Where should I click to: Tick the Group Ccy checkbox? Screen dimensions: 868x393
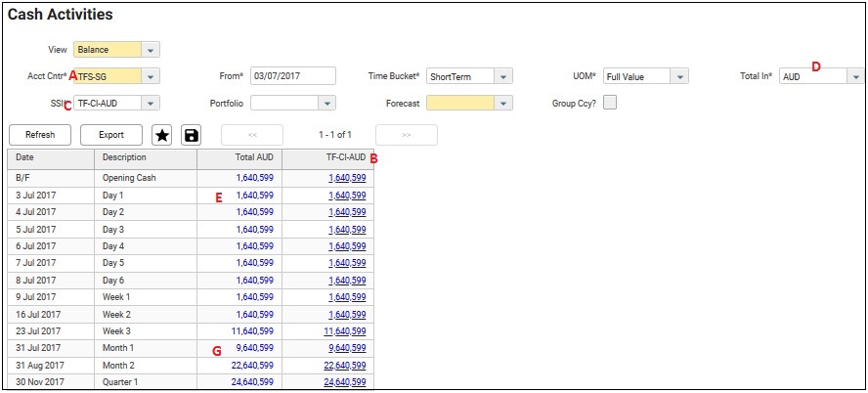tap(610, 103)
